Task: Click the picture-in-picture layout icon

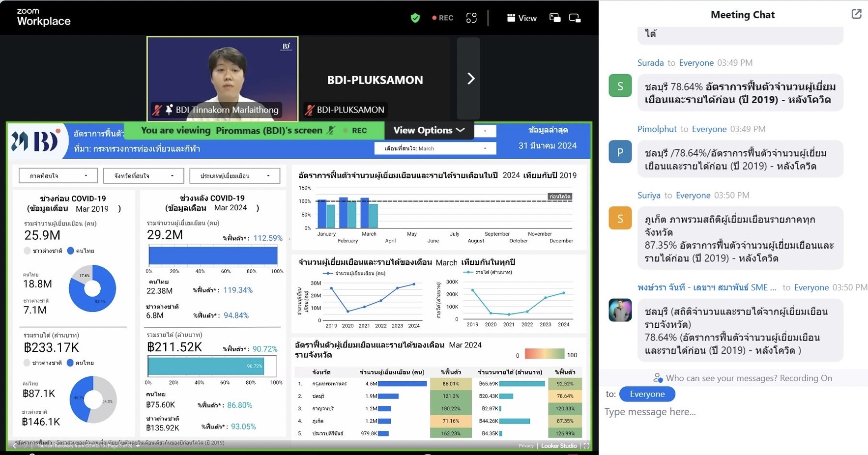Action: (555, 18)
